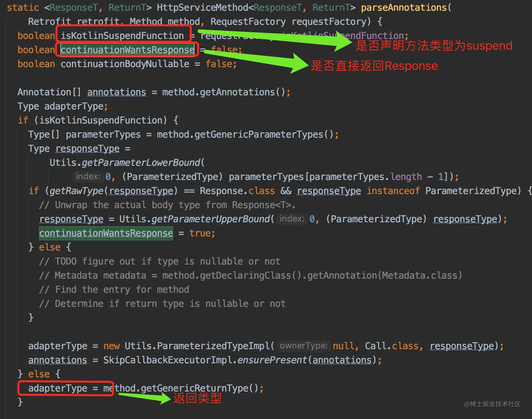Click continuationWantsResponse in the boolean declaration
This screenshot has width=532, height=419.
[127, 50]
